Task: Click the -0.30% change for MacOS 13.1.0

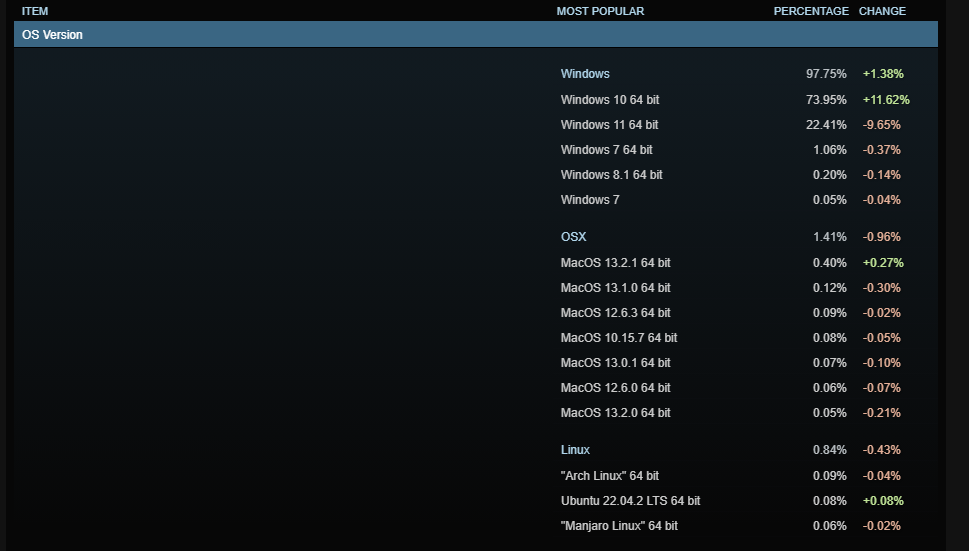Action: (x=882, y=288)
